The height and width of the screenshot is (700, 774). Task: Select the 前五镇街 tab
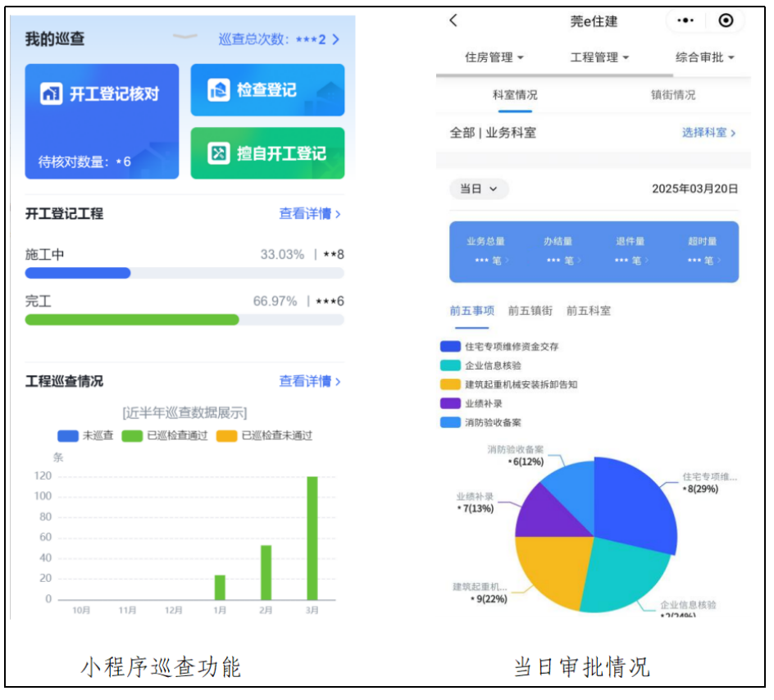[x=530, y=311]
